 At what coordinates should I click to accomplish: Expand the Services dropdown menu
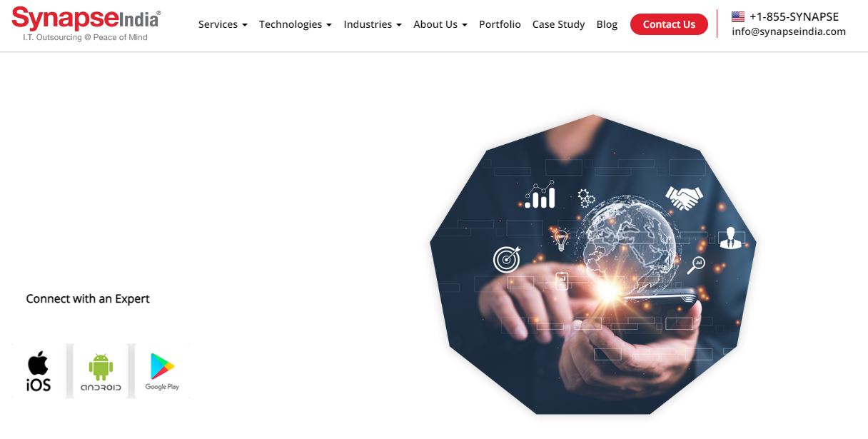[223, 24]
